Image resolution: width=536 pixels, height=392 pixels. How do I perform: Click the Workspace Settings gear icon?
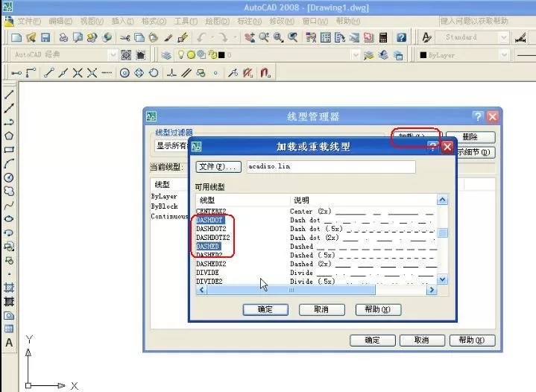click(126, 55)
